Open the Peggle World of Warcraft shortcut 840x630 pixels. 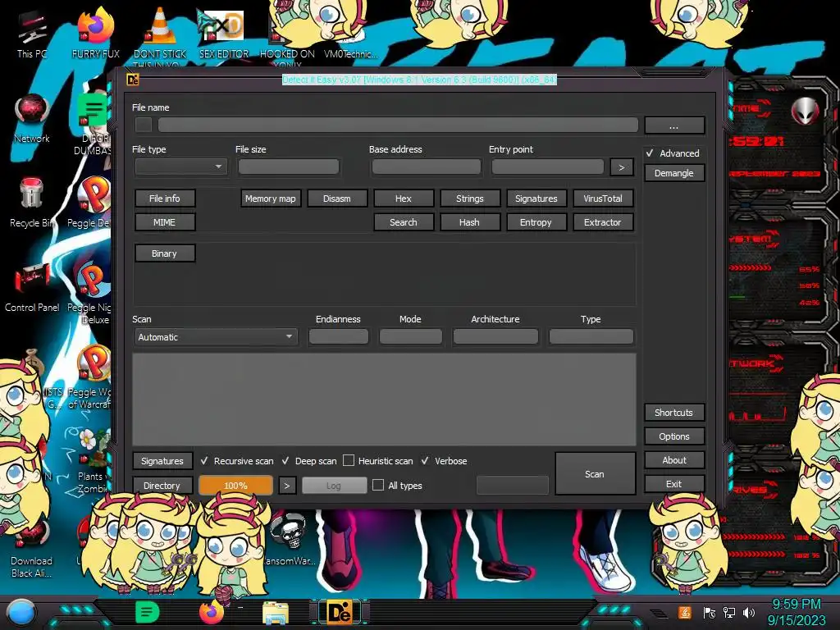(x=90, y=377)
